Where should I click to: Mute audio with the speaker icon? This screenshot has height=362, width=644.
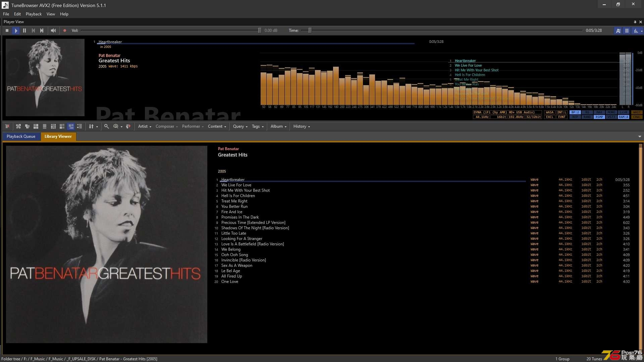(53, 31)
